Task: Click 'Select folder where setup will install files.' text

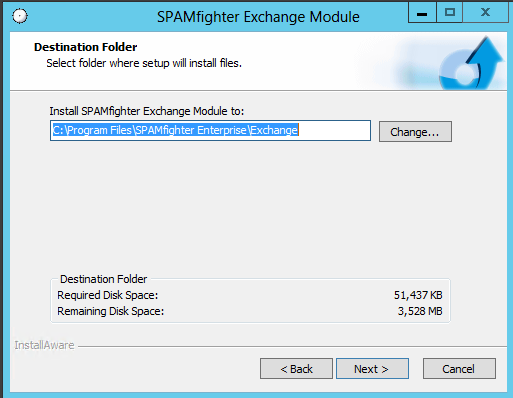Action: [x=144, y=63]
